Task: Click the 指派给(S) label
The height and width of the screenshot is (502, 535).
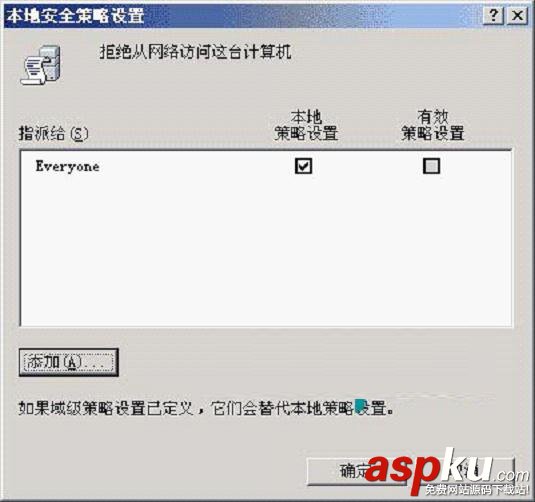Action: [x=53, y=133]
